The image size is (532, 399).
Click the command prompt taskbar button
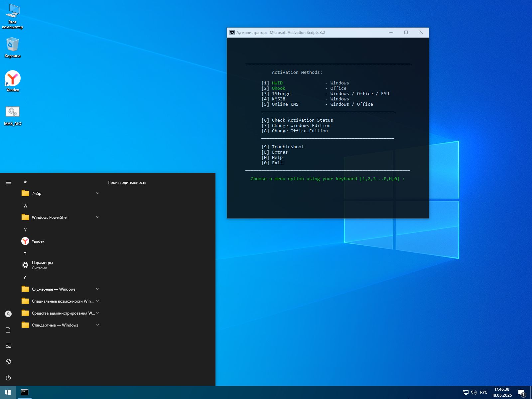pyautogui.click(x=25, y=392)
